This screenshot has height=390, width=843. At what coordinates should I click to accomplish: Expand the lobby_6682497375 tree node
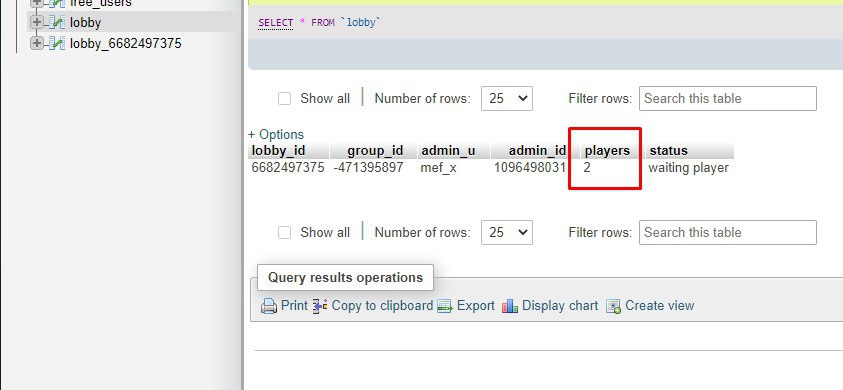[36, 43]
